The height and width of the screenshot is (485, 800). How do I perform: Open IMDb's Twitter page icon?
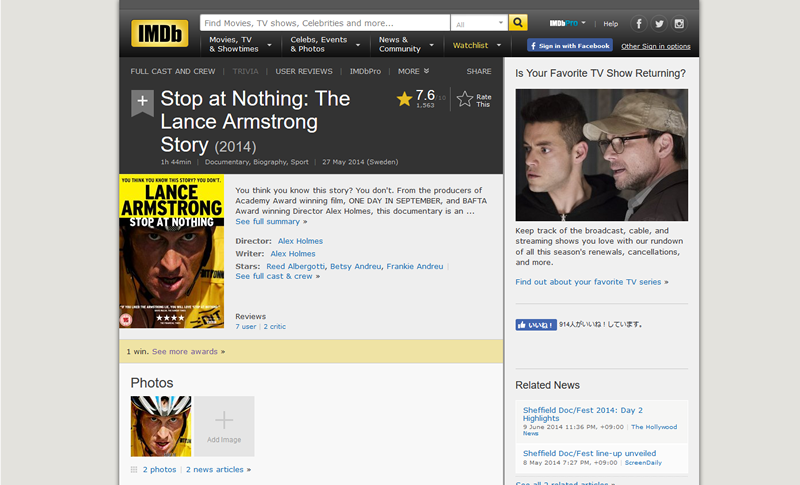pos(659,23)
